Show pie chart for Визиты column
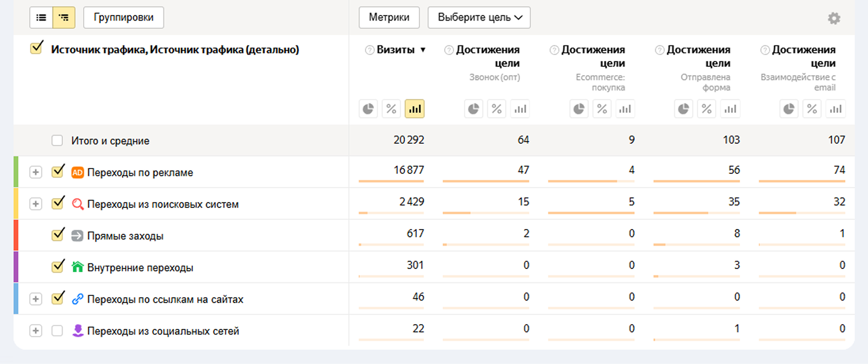The width and height of the screenshot is (868, 364). (x=368, y=109)
